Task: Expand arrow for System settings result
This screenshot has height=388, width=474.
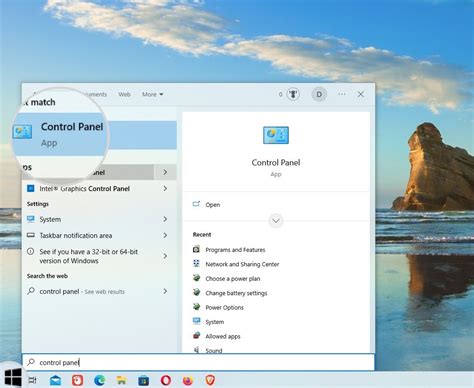Action: [x=165, y=219]
